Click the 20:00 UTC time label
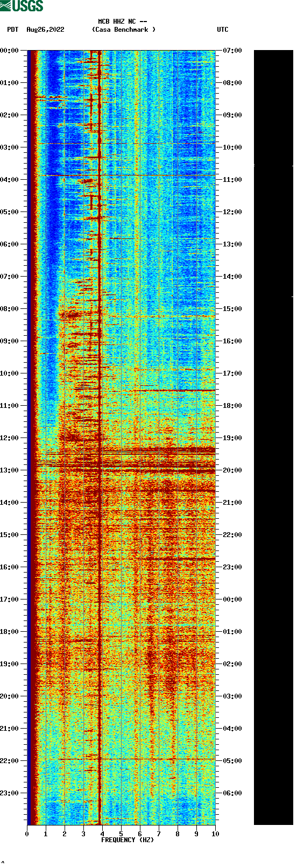The image size is (297, 868). tap(232, 470)
